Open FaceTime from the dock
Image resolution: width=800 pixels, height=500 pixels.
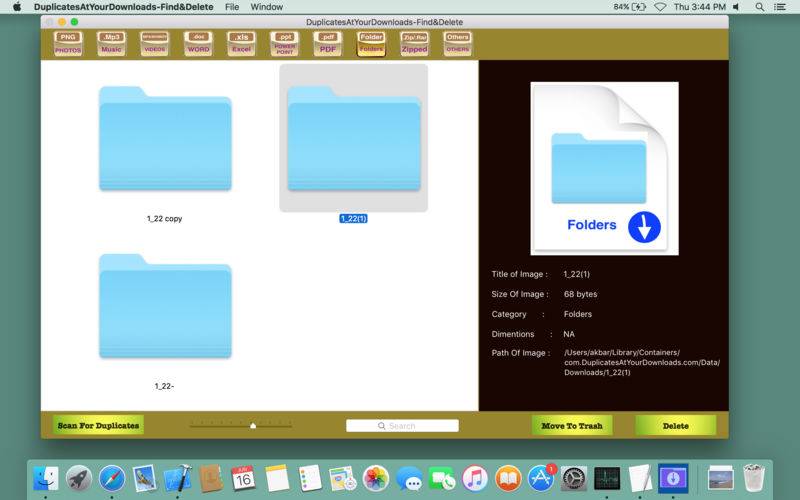coord(442,479)
